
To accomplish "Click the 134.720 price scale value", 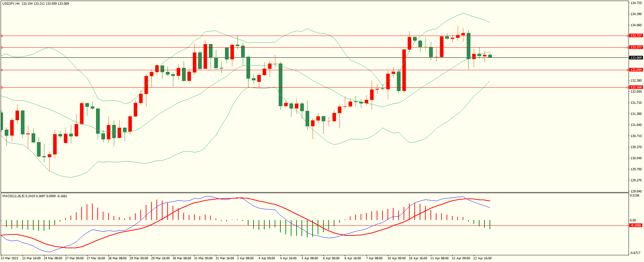I will 636,3.
